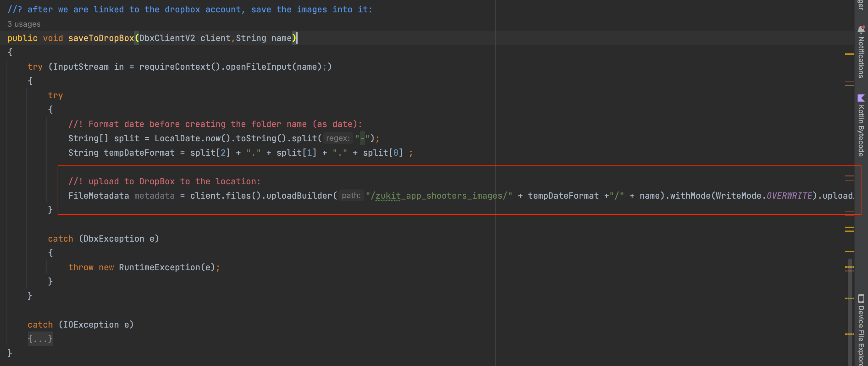Click the editor's vertical scrollbar thumb

[x=850, y=312]
